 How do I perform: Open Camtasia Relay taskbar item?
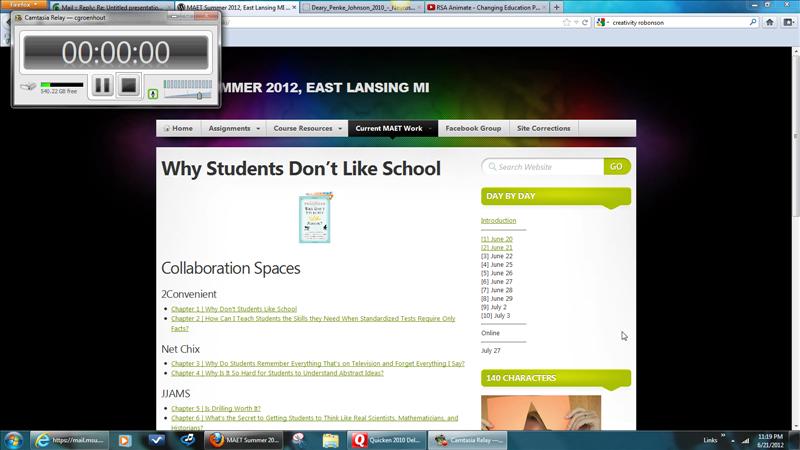tap(467, 440)
